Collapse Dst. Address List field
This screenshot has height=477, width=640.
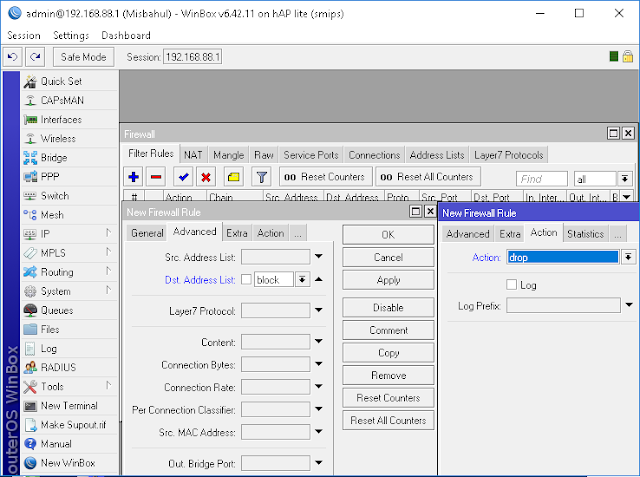point(319,280)
